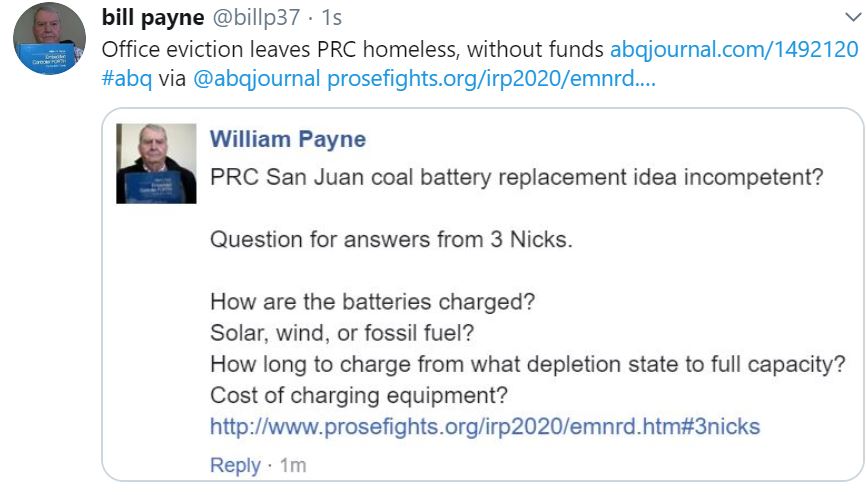Image resolution: width=867 pixels, height=495 pixels.
Task: Open the abqjournal.com/1492120 link
Action: (734, 49)
